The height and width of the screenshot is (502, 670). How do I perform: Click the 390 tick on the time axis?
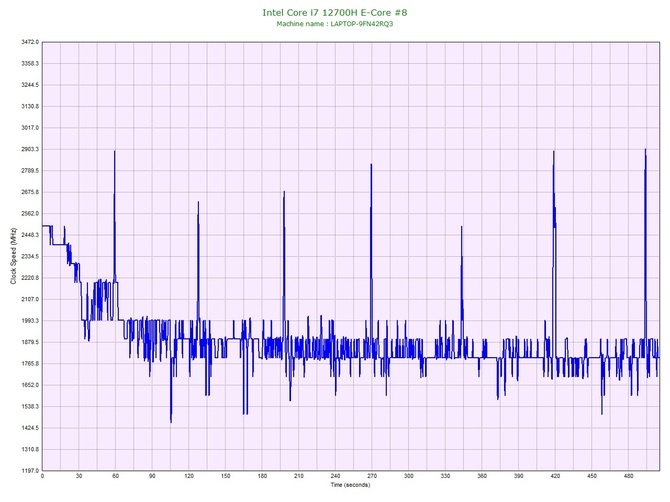519,476
